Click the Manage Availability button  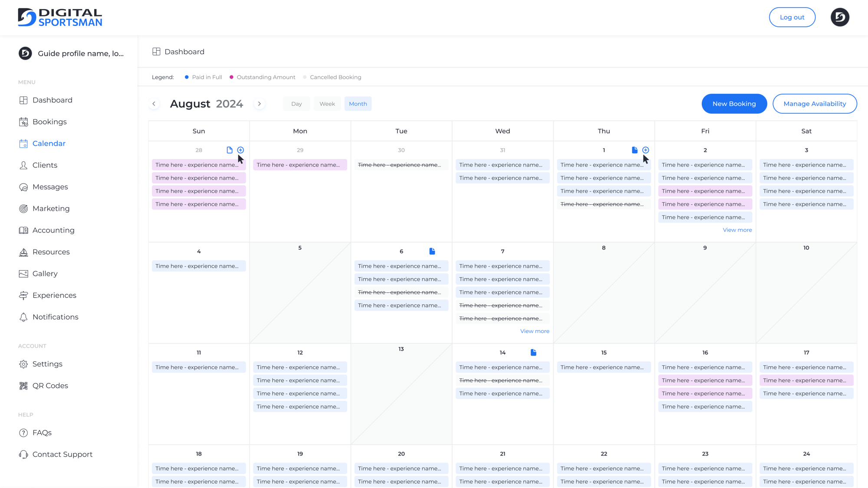click(815, 104)
